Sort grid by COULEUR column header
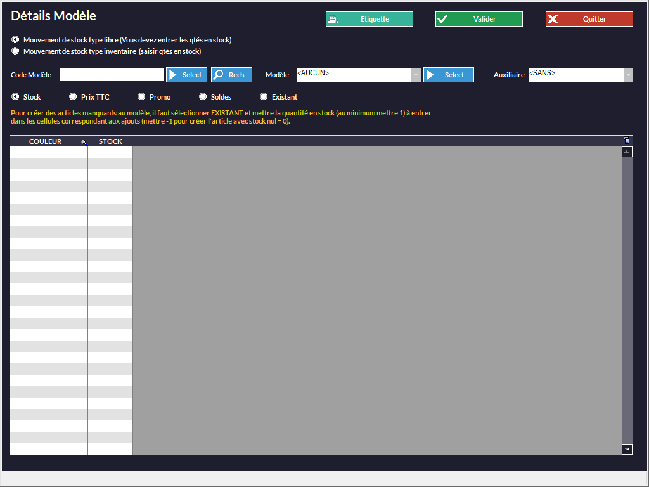 pyautogui.click(x=46, y=142)
